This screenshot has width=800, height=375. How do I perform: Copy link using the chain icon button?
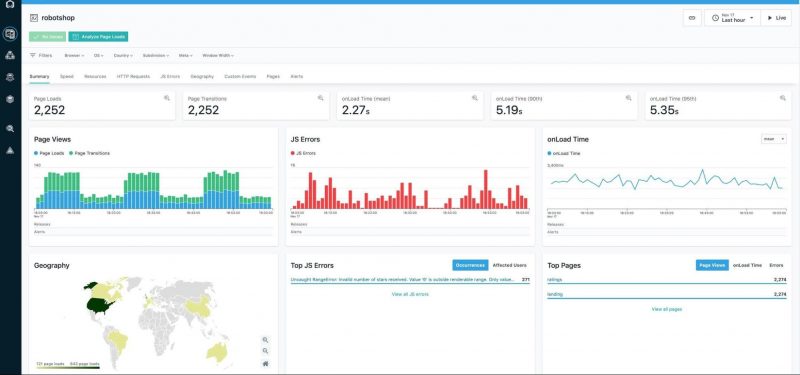(x=692, y=18)
